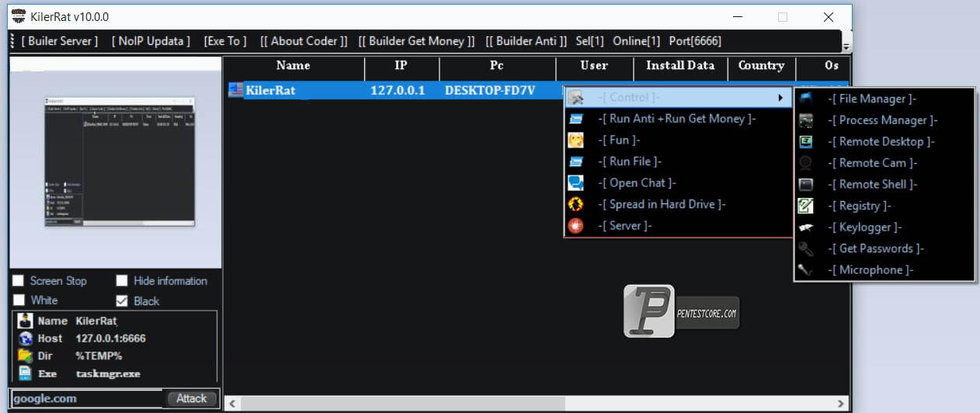Click the Remote Shell terminal icon
980x413 pixels.
tap(806, 185)
